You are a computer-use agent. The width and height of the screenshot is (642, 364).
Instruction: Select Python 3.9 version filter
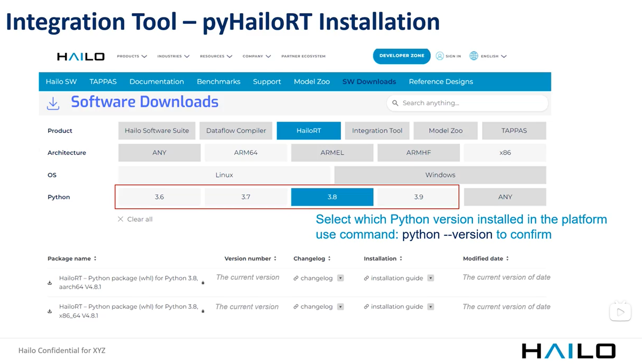coord(419,197)
